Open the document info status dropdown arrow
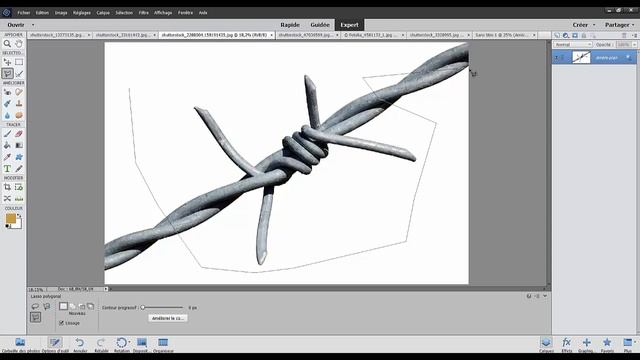640x360 pixels. coord(106,289)
